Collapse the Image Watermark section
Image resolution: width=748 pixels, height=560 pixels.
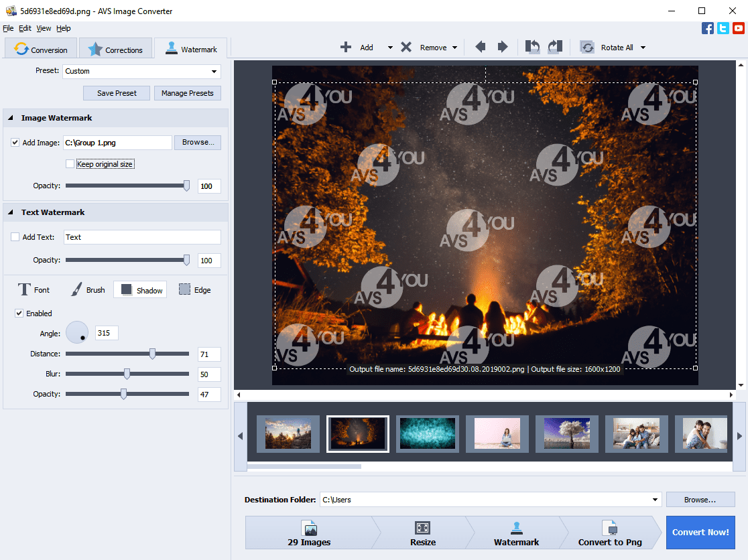(11, 118)
